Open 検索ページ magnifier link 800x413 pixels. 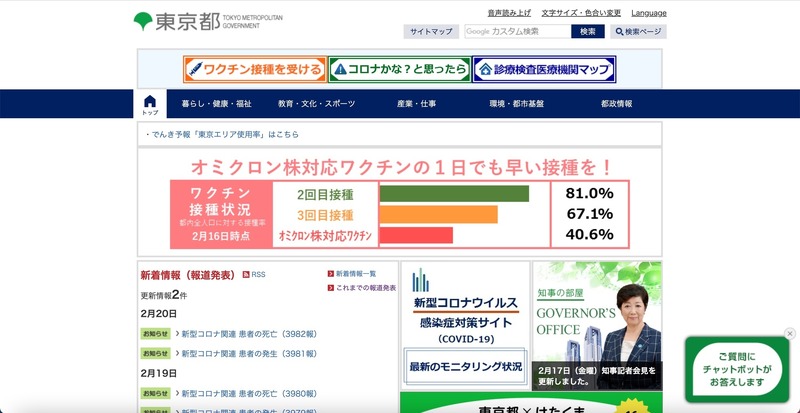click(x=638, y=32)
